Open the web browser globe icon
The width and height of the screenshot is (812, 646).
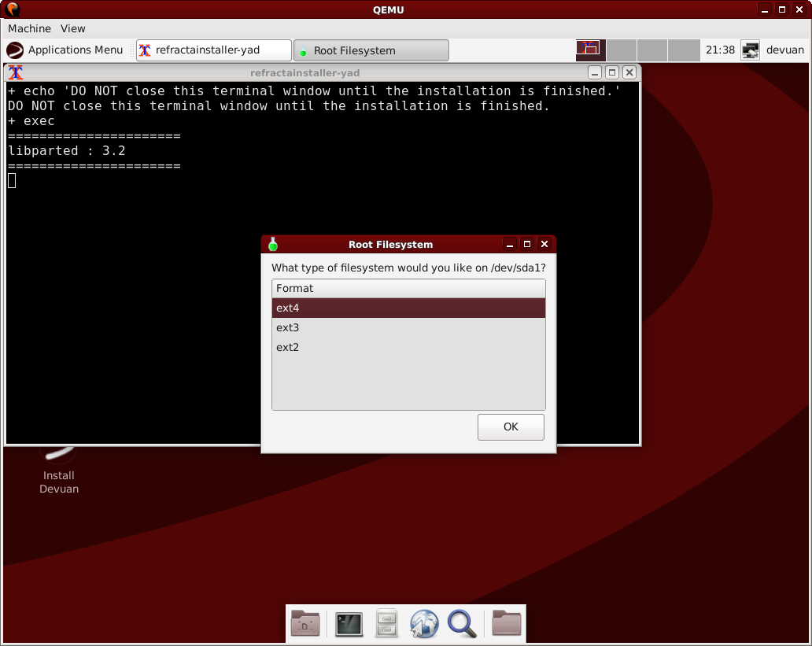[424, 624]
